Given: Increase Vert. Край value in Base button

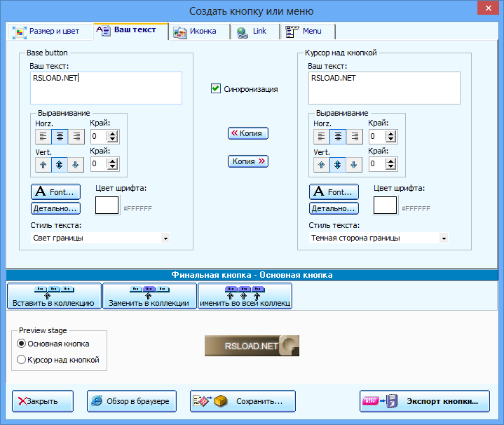Looking at the screenshot, I should [112, 161].
